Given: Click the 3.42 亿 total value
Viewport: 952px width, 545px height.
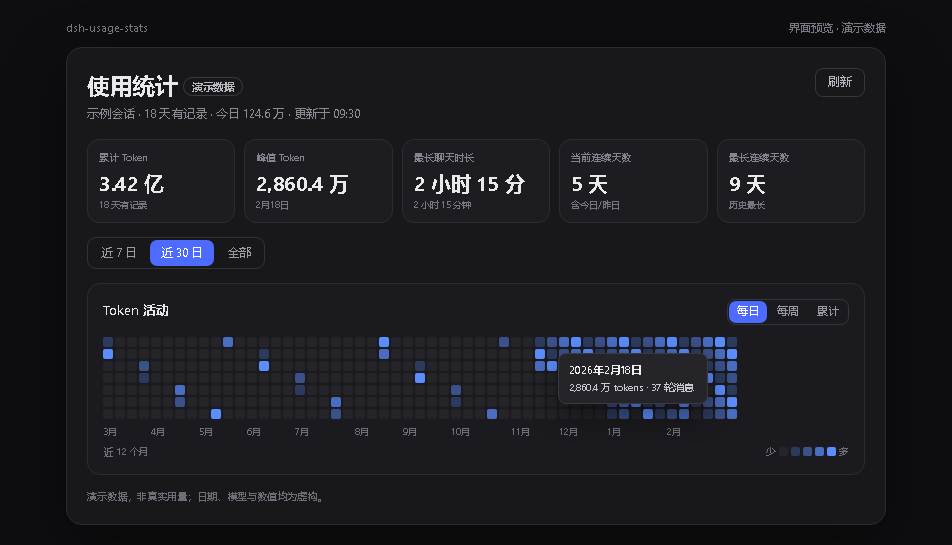Looking at the screenshot, I should click(132, 184).
